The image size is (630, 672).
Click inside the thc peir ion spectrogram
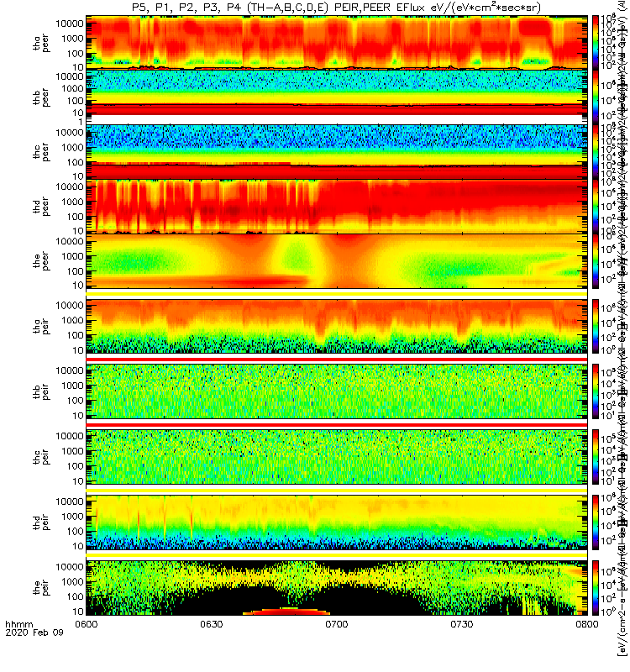pos(337,456)
